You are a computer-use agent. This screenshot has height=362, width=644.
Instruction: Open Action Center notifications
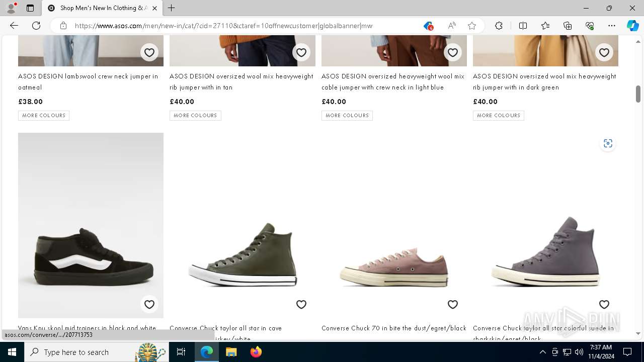click(627, 352)
